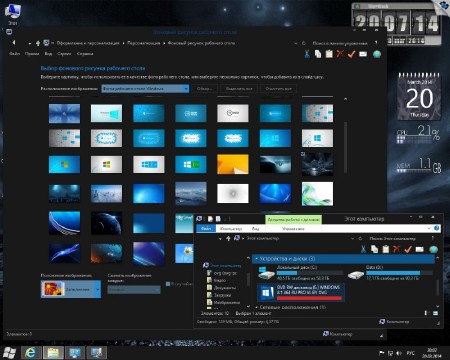
Task: Click the Paste clipboard icon in Explorer window
Action: point(386,249)
